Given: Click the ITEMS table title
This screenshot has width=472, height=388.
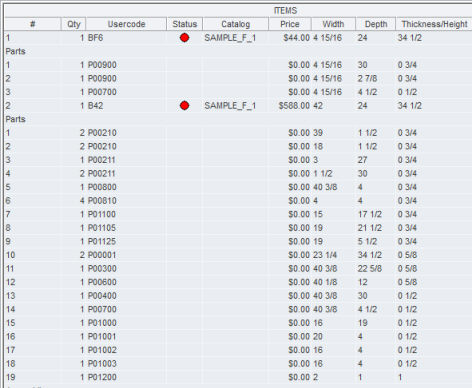Looking at the screenshot, I should tap(285, 11).
